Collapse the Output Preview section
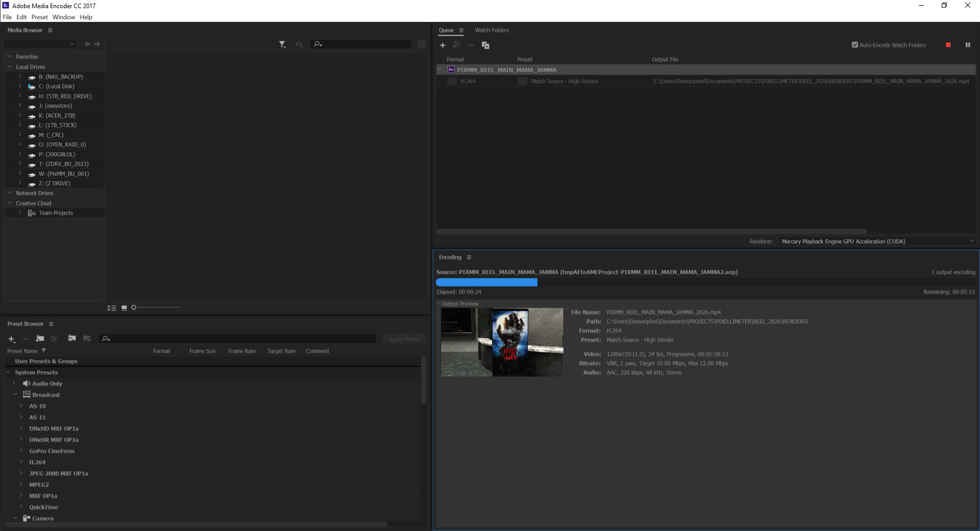This screenshot has height=531, width=980. 438,303
